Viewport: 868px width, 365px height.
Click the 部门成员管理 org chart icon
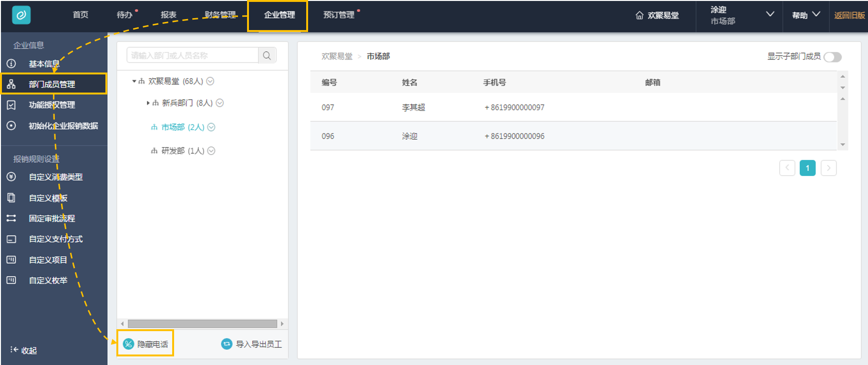(x=11, y=84)
